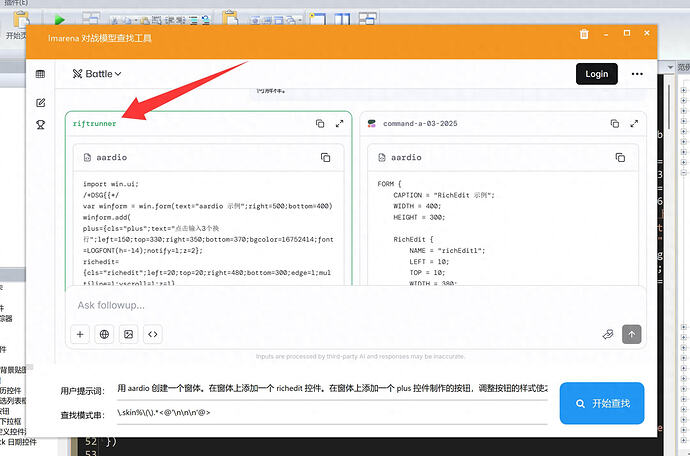690x456 pixels.
Task: Click the command-a-03-2025 model name
Action: tap(420, 124)
